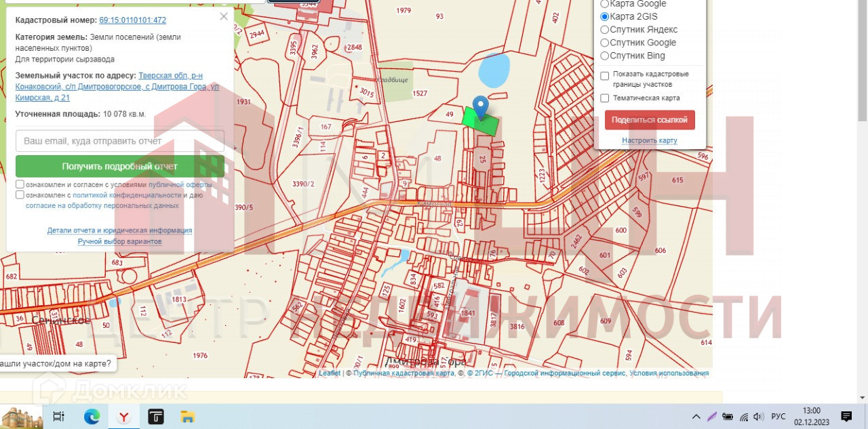Click the blue map location pin

(480, 108)
